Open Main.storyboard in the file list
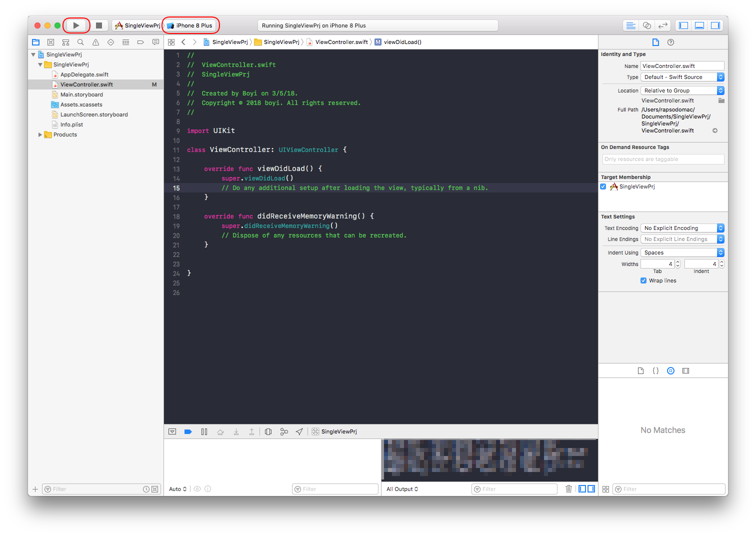756x536 pixels. click(81, 94)
